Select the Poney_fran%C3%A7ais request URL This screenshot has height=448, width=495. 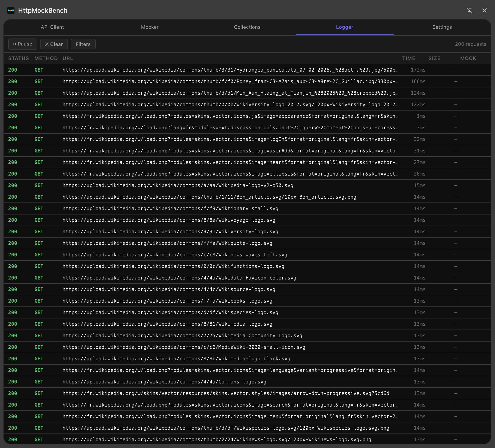(230, 82)
